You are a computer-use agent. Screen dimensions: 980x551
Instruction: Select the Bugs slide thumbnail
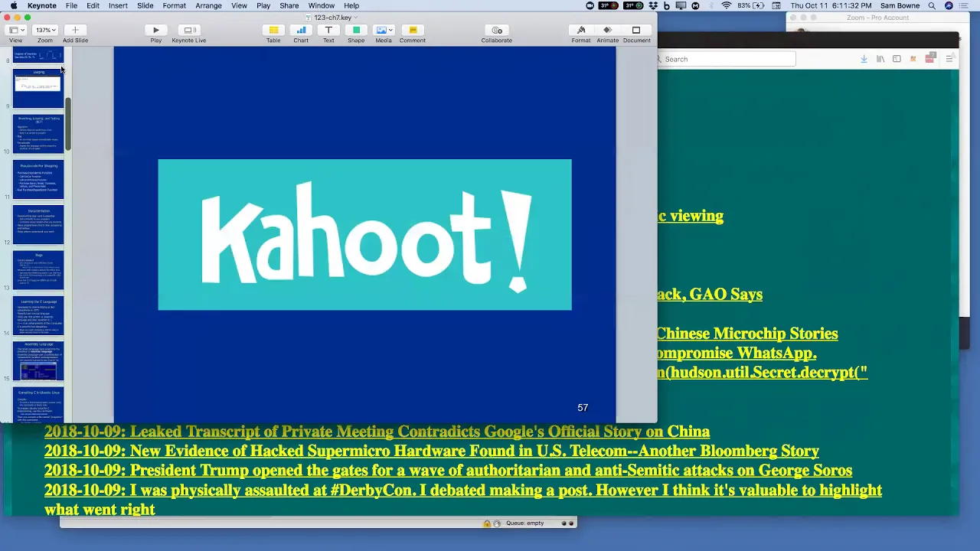click(x=38, y=270)
